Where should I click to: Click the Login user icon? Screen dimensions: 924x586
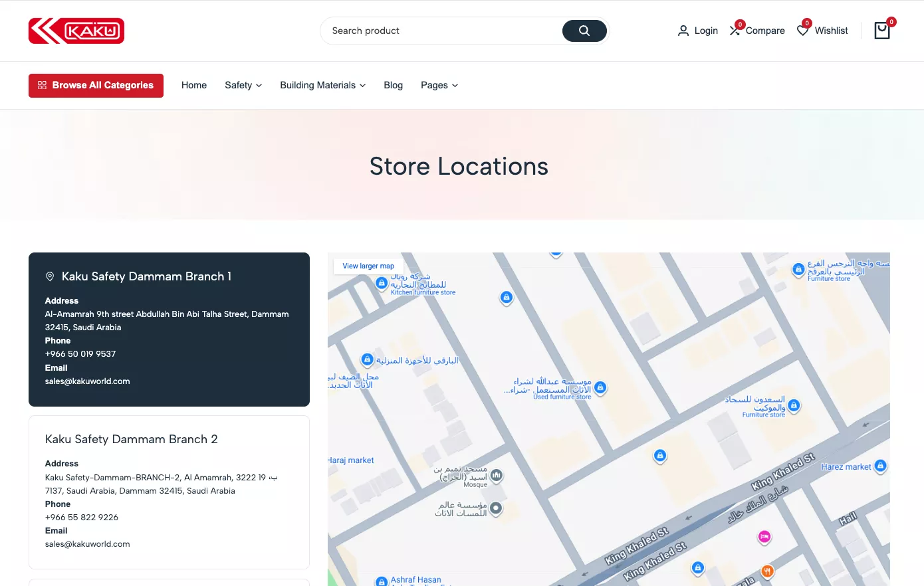(683, 31)
